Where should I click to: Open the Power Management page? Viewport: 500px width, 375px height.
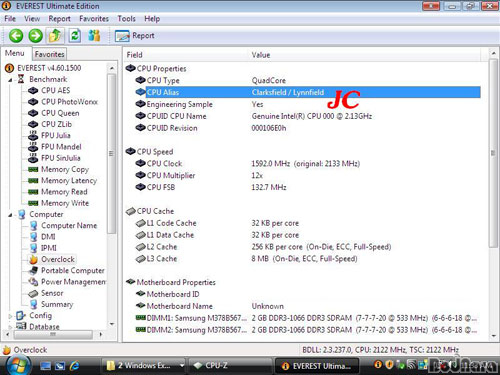73,282
